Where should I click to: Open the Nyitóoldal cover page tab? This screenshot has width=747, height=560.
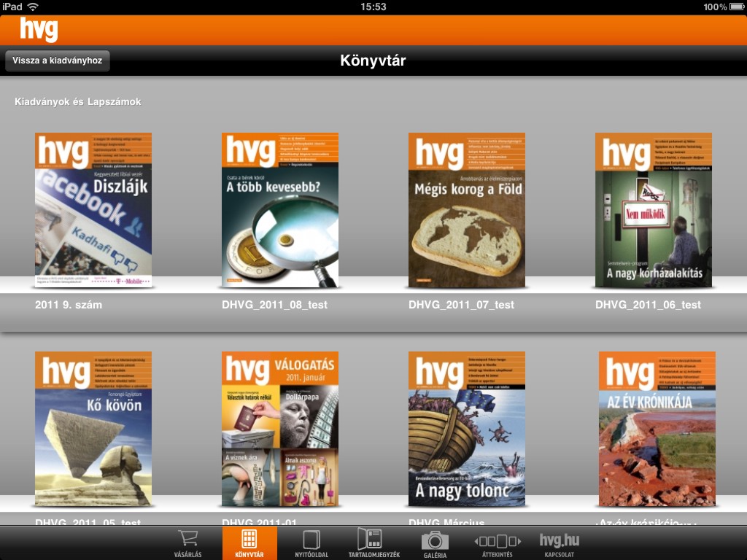311,542
